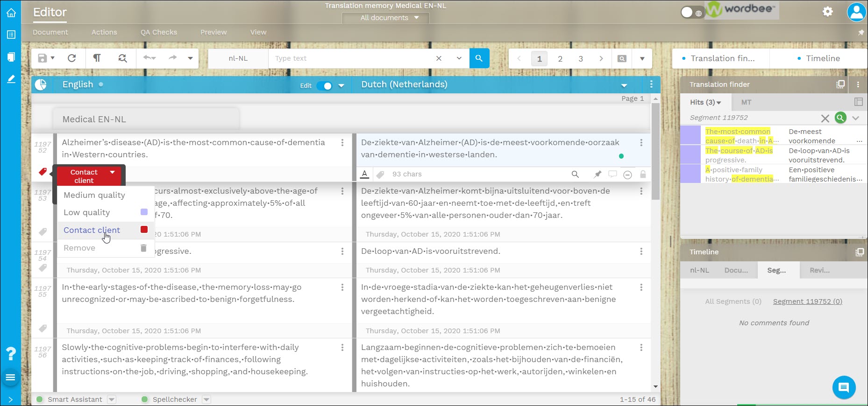Screen dimensions: 868x406
Task: Click the red Contact client color swatch
Action: point(144,230)
